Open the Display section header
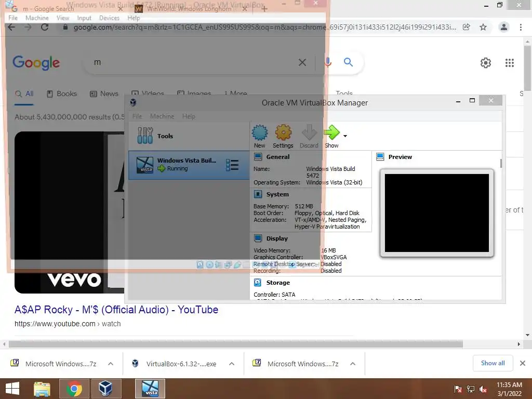 pos(277,238)
